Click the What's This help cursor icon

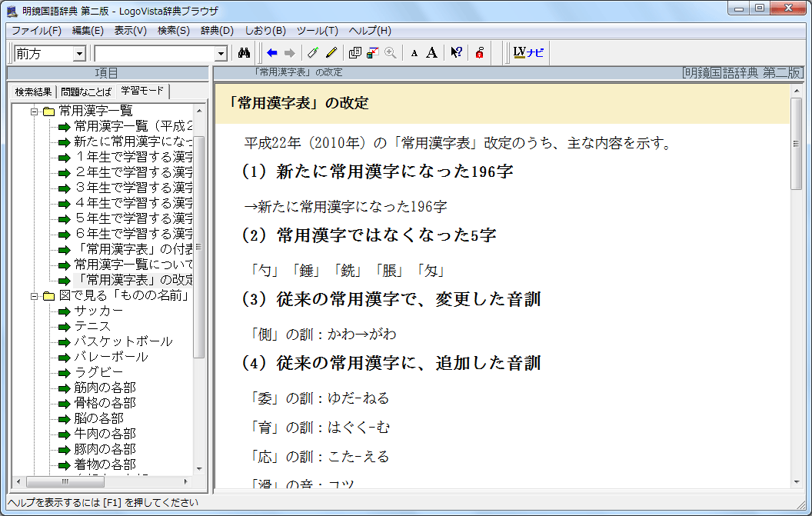[456, 53]
